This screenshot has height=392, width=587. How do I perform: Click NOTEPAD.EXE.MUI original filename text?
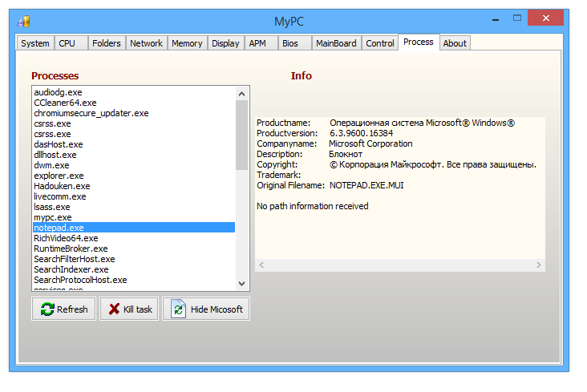click(366, 185)
